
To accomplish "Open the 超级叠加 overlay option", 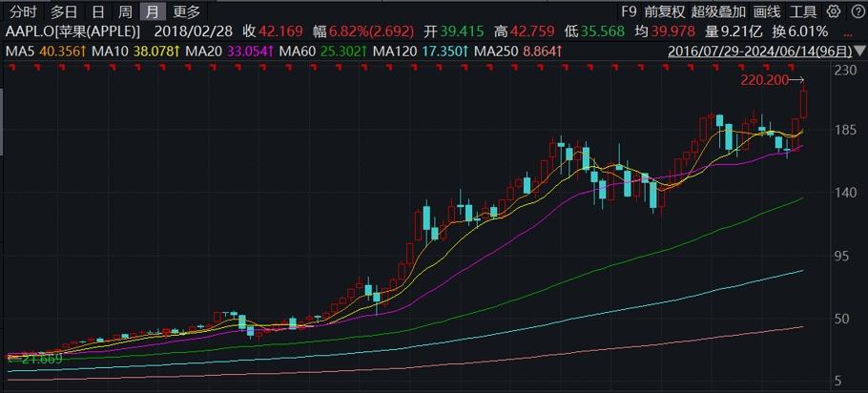I will pos(718,12).
